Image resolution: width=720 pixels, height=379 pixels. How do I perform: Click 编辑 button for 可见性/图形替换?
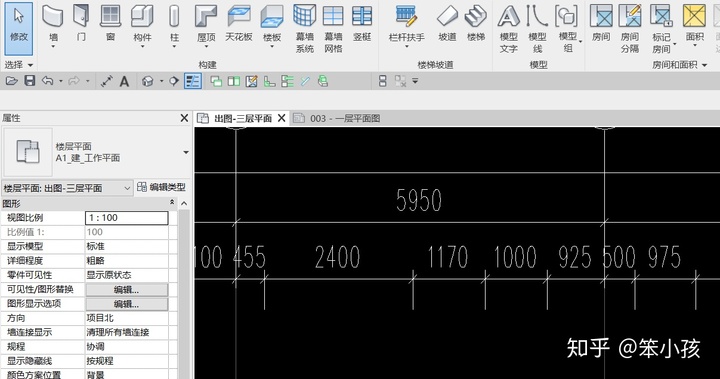[127, 289]
